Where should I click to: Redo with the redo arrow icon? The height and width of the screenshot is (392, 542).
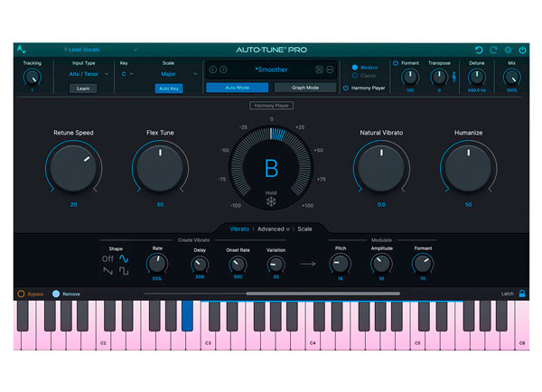(493, 50)
